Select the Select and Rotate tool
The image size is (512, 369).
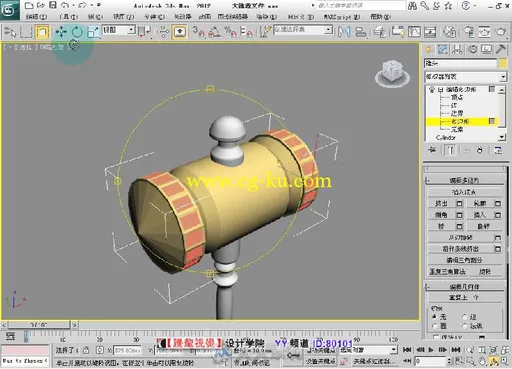tap(77, 32)
